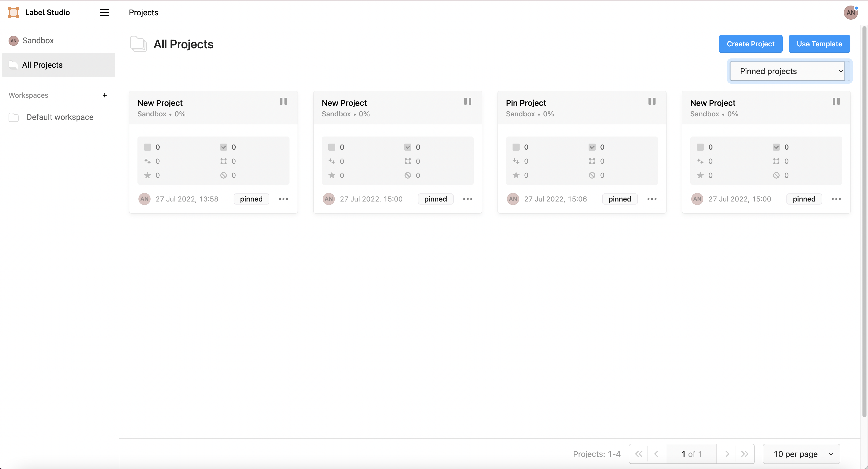
Task: Add a new workspace with plus icon
Action: coord(105,95)
